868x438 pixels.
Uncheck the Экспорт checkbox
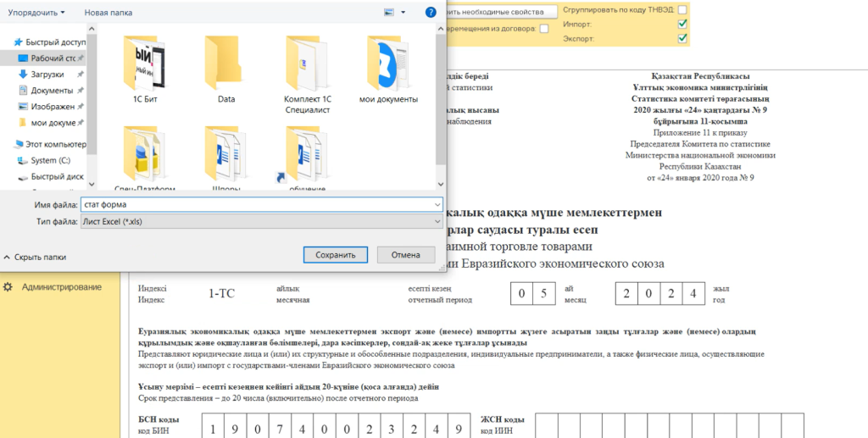click(682, 38)
